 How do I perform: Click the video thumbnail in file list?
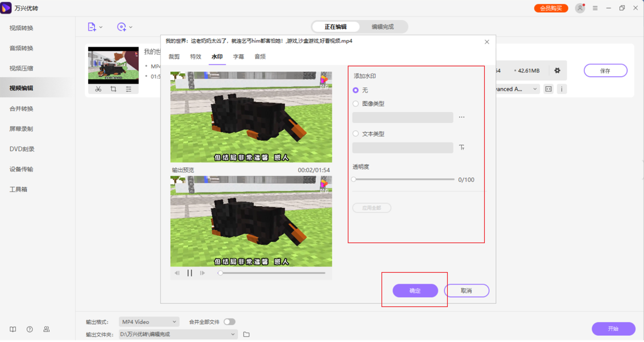(113, 65)
